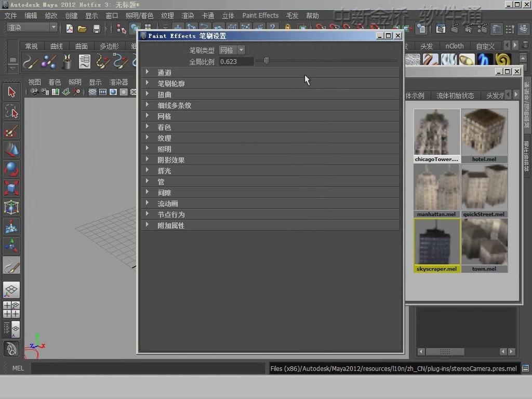Create a new scene via toolbar icon
Screen dimensions: 532x399
click(x=69, y=29)
